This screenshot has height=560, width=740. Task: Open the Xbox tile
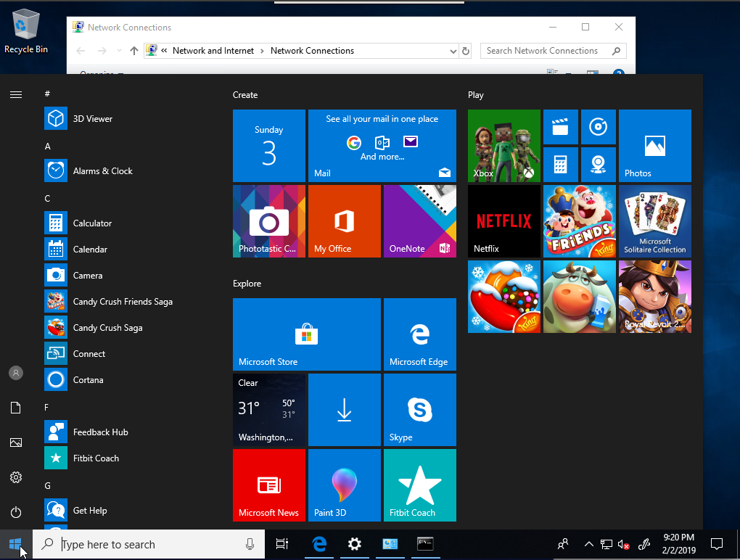coord(504,146)
